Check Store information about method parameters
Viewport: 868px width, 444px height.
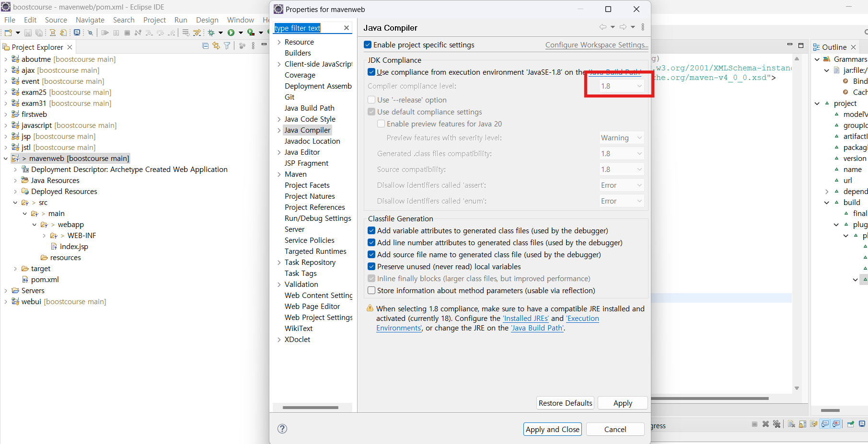point(371,291)
